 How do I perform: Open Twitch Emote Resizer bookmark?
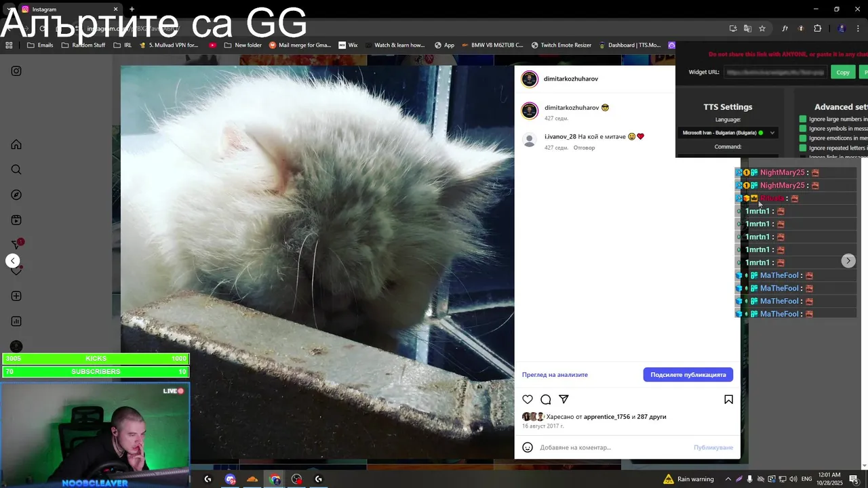coord(561,45)
